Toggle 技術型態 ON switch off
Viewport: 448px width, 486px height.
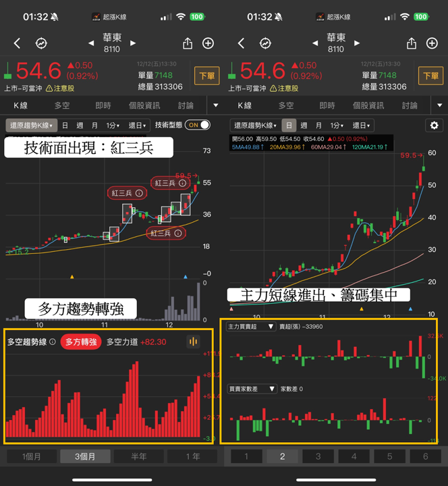[198, 125]
